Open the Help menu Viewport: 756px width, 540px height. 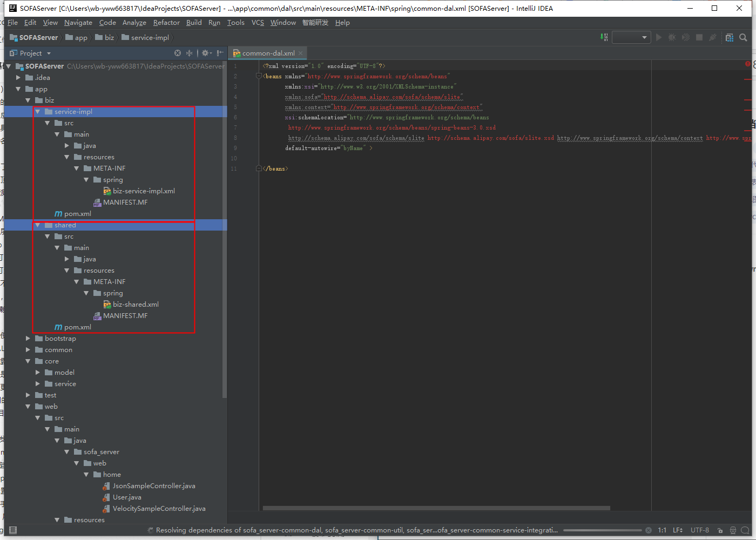pos(342,23)
